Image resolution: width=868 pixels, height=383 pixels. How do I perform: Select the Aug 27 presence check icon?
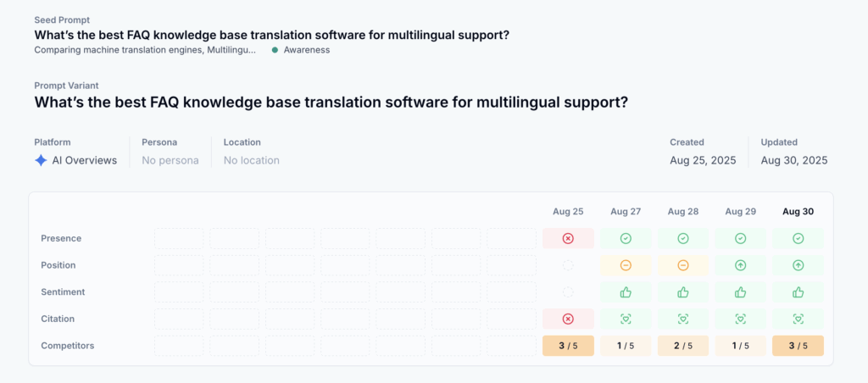click(x=626, y=239)
